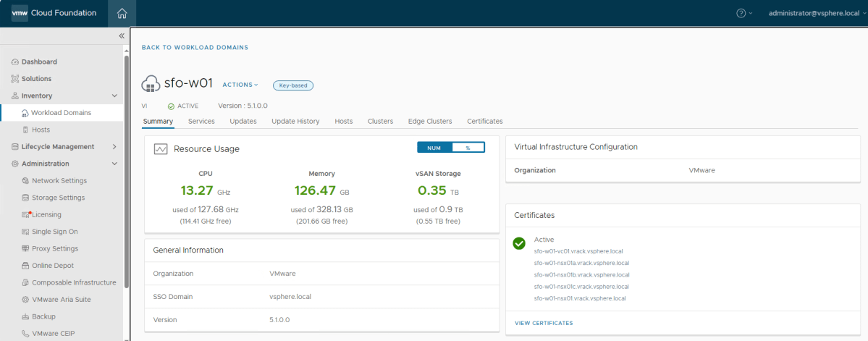Open Online Depot from sidebar
The height and width of the screenshot is (341, 868).
point(53,265)
